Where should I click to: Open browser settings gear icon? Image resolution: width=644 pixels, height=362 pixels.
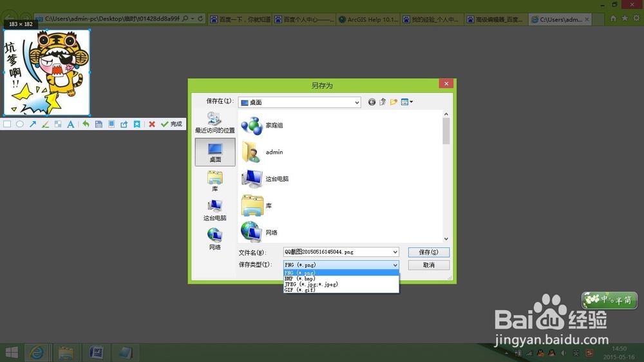point(636,19)
